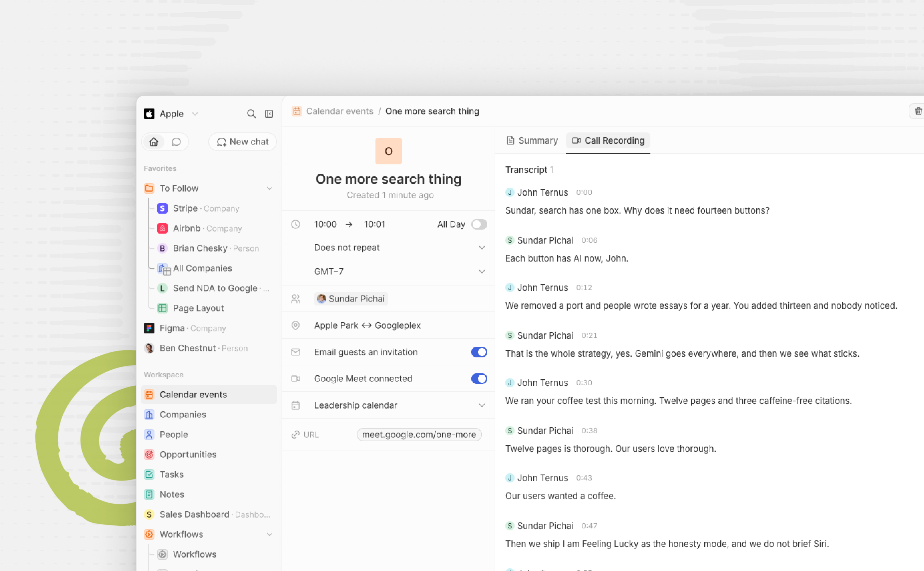
Task: Switch to the Summary tab
Action: coord(532,140)
